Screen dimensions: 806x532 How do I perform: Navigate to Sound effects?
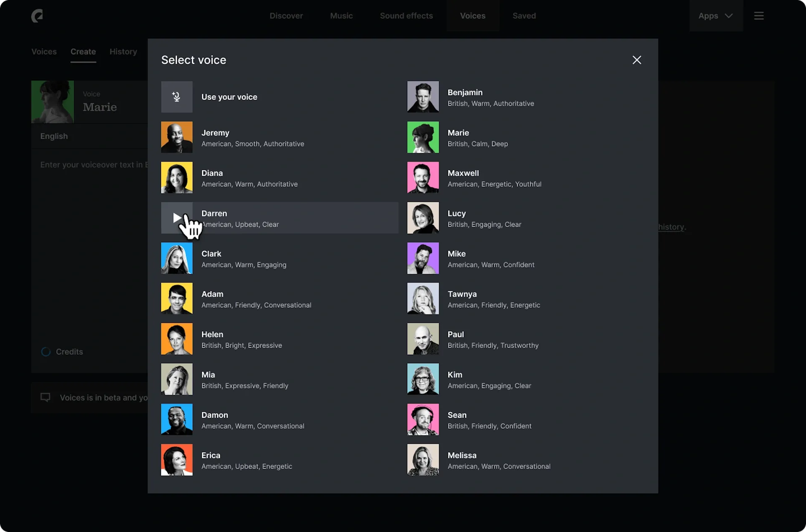[x=406, y=16]
